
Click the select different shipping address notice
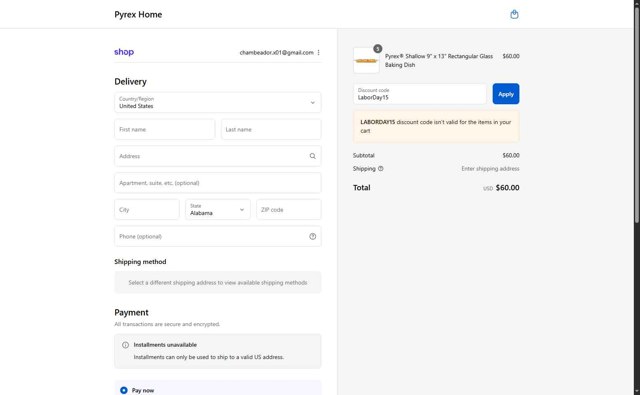218,282
